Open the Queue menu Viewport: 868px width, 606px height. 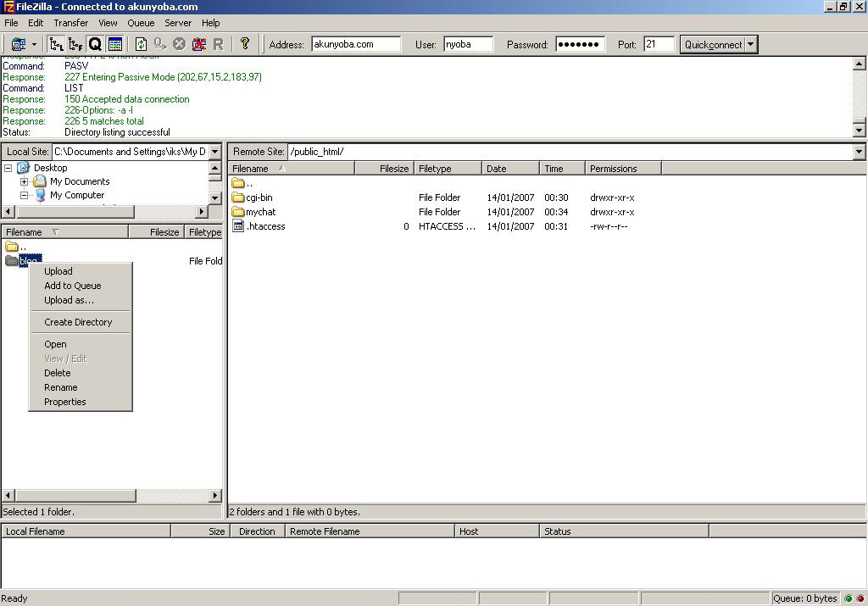tap(141, 23)
